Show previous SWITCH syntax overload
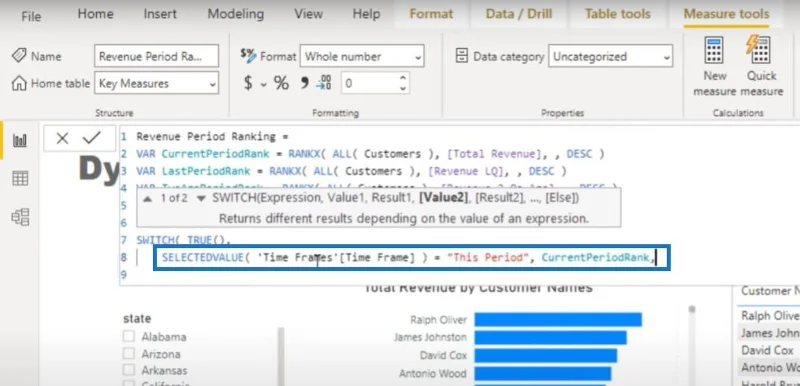800x386 pixels. tap(148, 198)
